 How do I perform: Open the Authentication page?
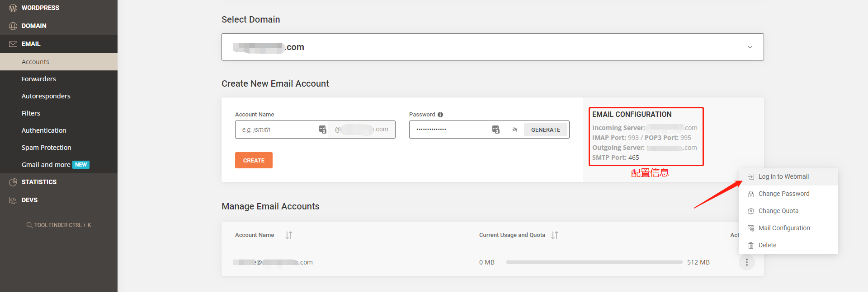[59, 130]
